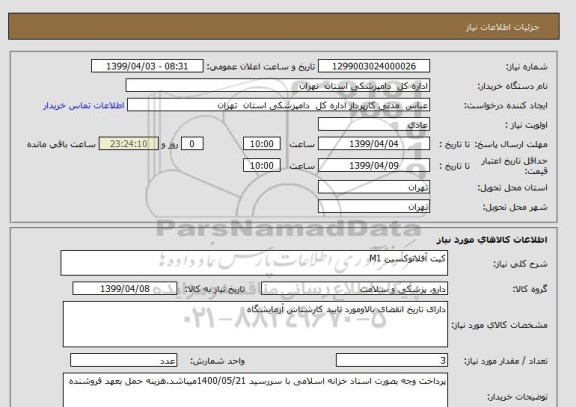
Task: Click the label نام دستگاه خریدار
Action: coord(512,86)
